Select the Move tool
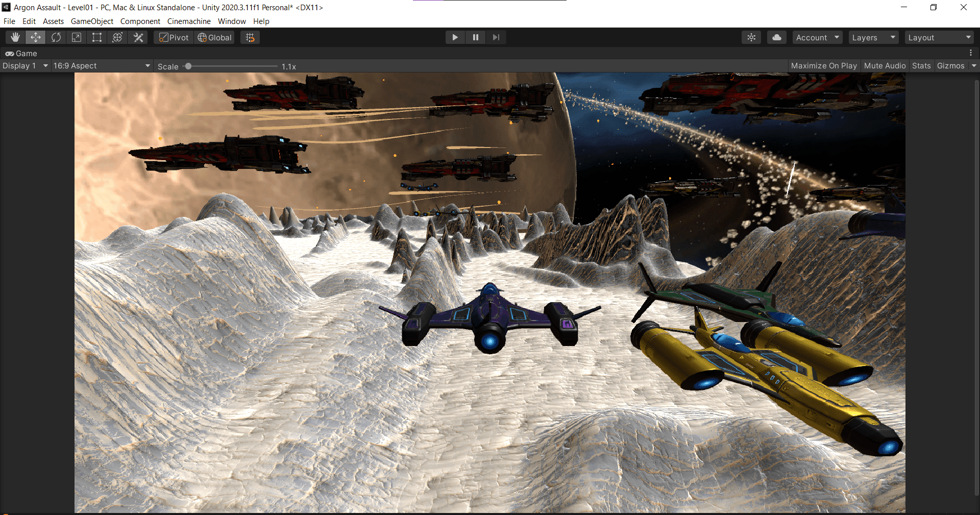Viewport: 980px width, 515px height. coord(36,37)
